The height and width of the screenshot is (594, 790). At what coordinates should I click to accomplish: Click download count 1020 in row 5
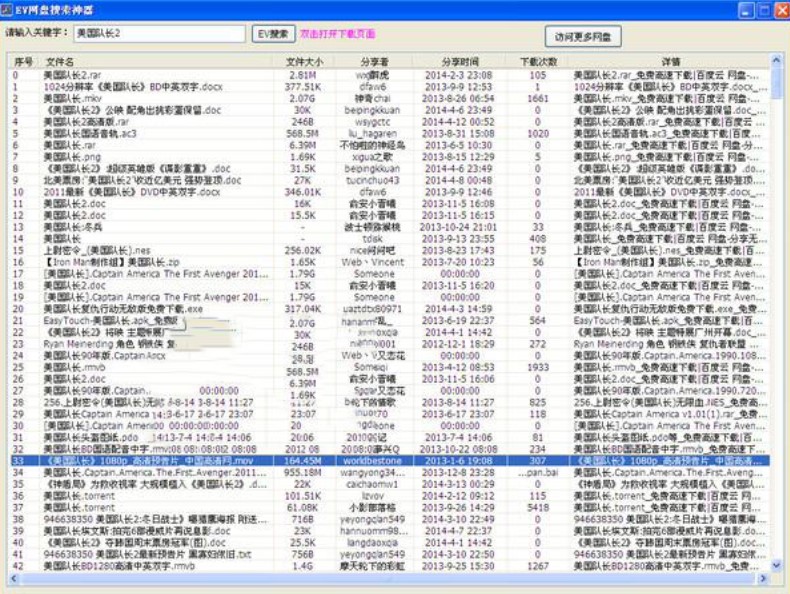(538, 134)
